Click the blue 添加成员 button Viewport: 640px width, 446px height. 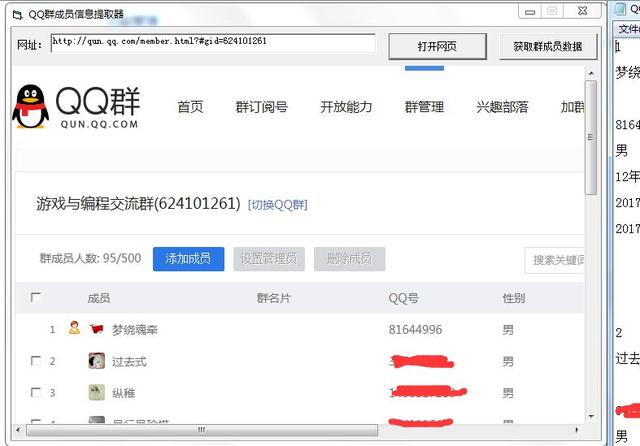pos(189,259)
